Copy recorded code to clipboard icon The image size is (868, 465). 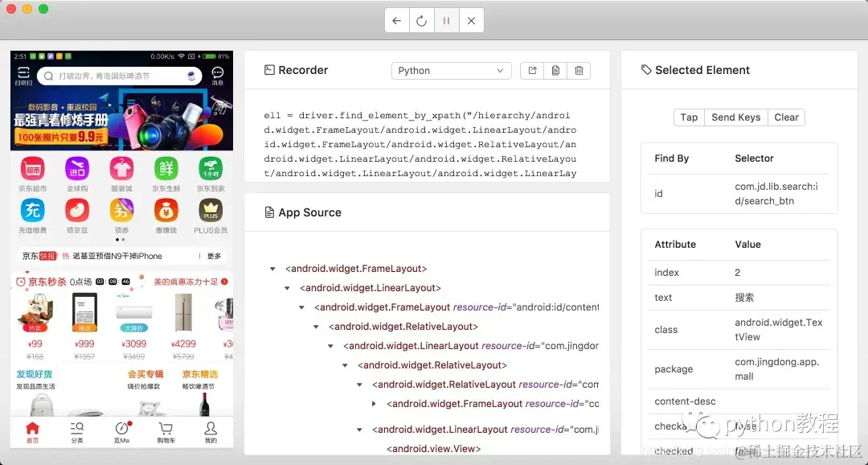(555, 70)
